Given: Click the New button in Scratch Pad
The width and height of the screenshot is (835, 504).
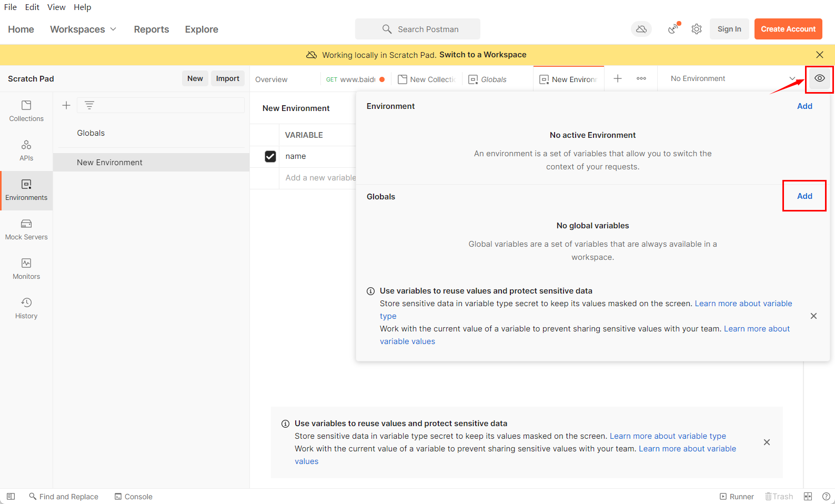Looking at the screenshot, I should coord(195,78).
